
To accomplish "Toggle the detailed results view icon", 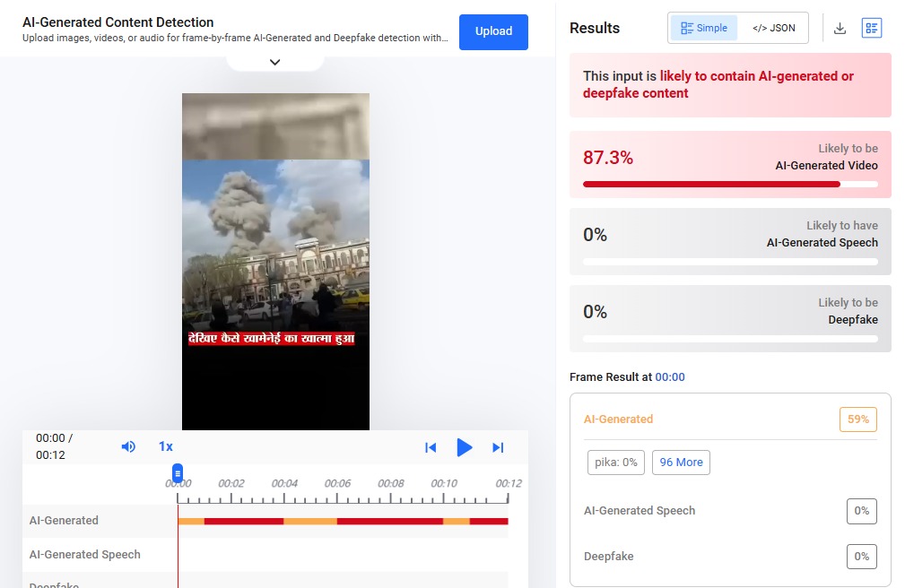I will click(x=872, y=28).
